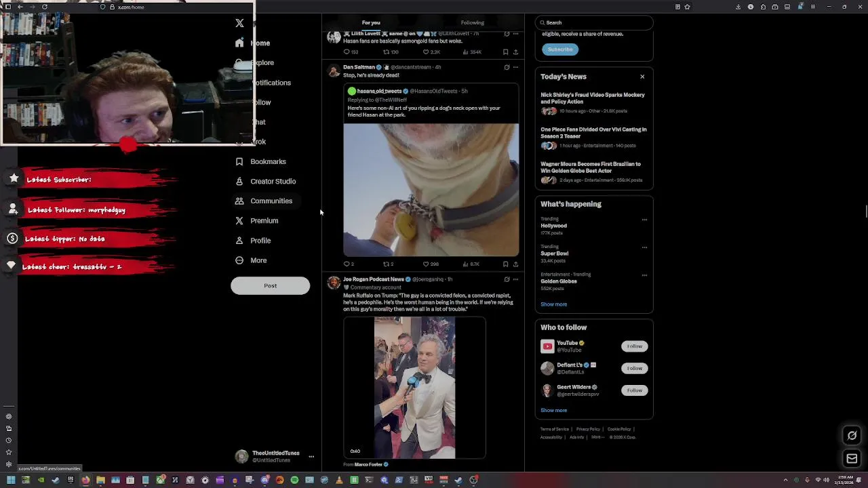Image resolution: width=868 pixels, height=488 pixels.
Task: Open Communities in the sidebar
Action: 264,201
